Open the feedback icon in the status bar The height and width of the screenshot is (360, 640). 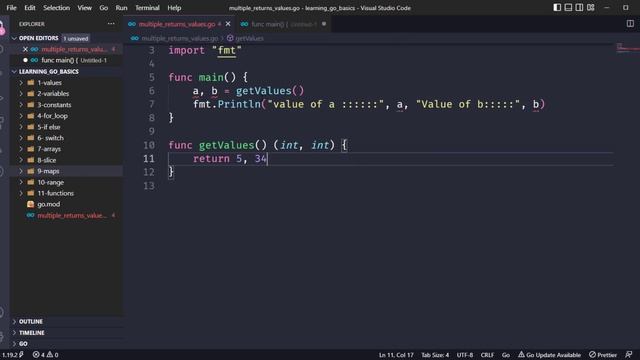point(629,355)
